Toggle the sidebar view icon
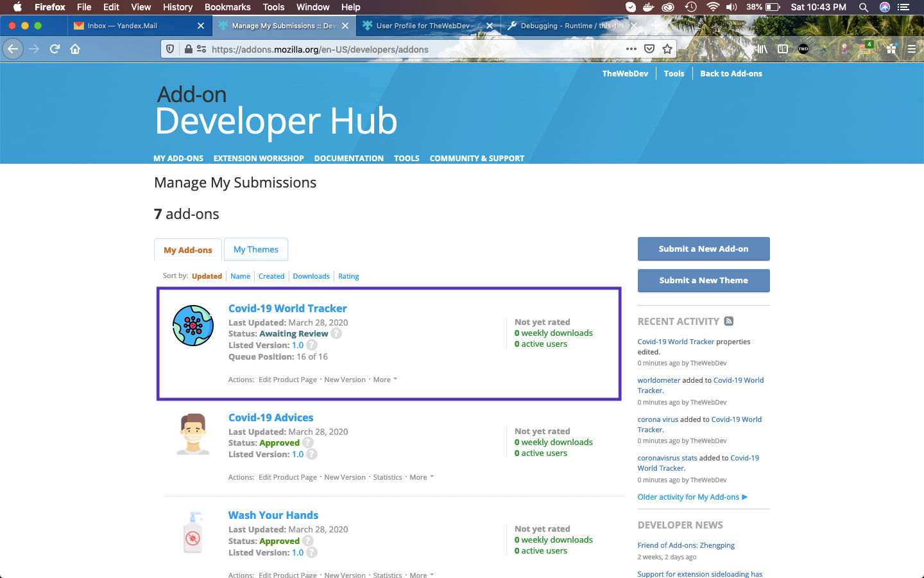The image size is (924, 578). [782, 49]
